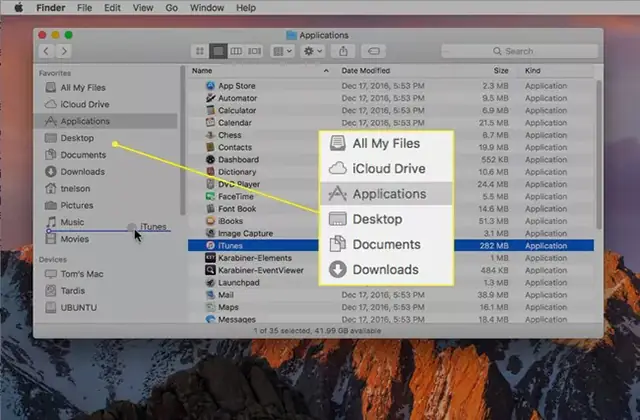Select Tom's Mac under Devices
Viewport: 640px width, 420px height.
point(106,274)
